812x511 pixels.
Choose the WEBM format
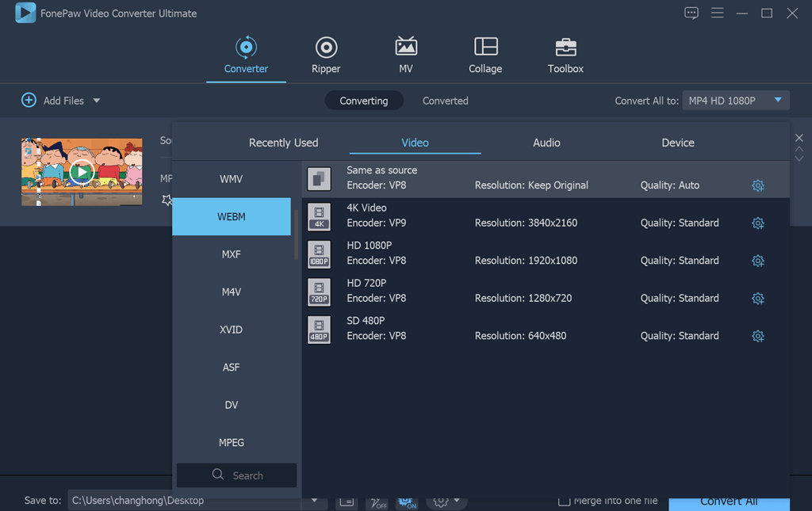[x=231, y=217]
